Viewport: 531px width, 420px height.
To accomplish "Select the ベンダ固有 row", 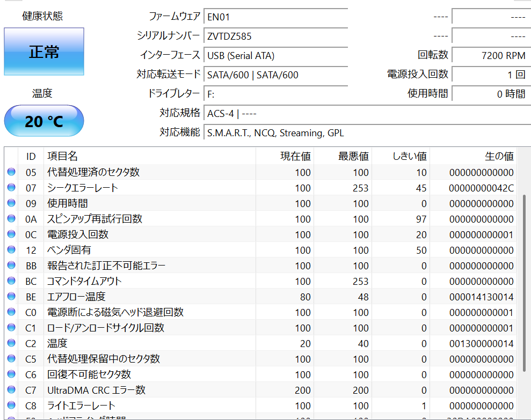I will pos(261,250).
